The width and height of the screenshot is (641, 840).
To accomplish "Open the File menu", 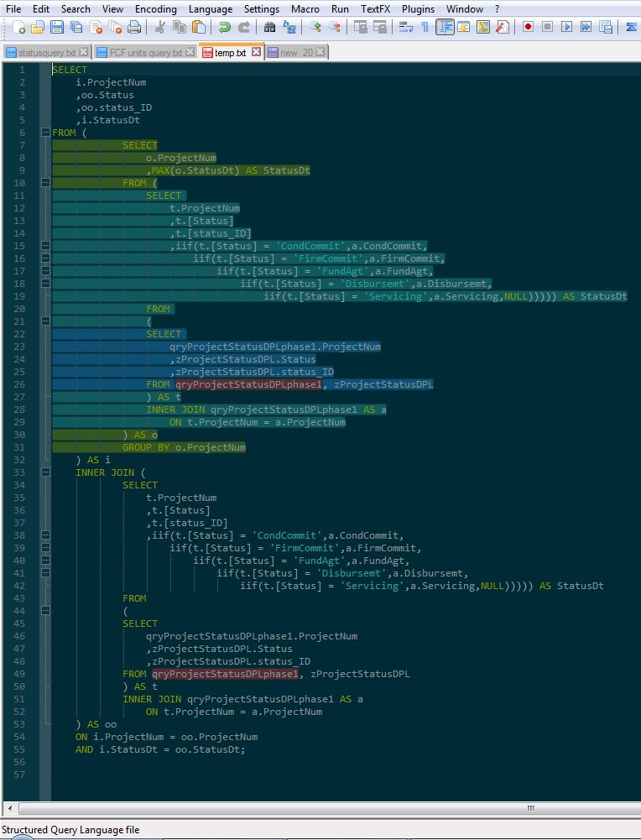I will click(13, 9).
